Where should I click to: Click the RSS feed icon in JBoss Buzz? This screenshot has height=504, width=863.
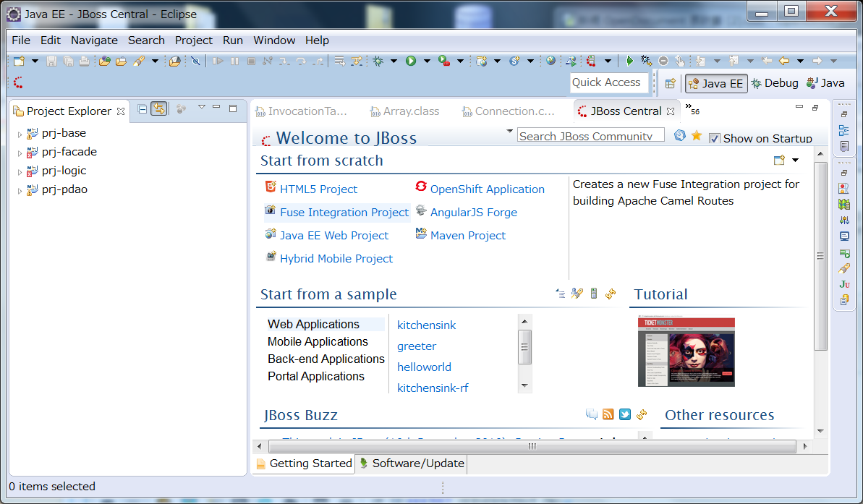[608, 414]
